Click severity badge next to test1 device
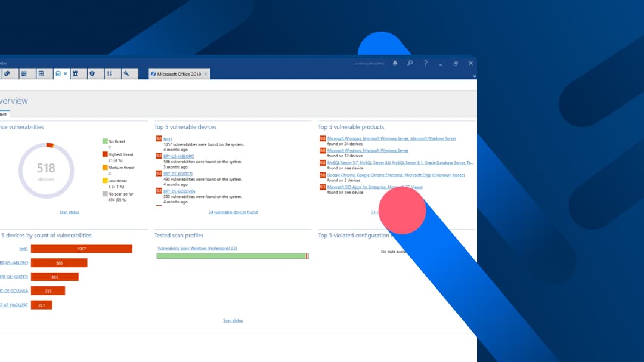 click(159, 138)
